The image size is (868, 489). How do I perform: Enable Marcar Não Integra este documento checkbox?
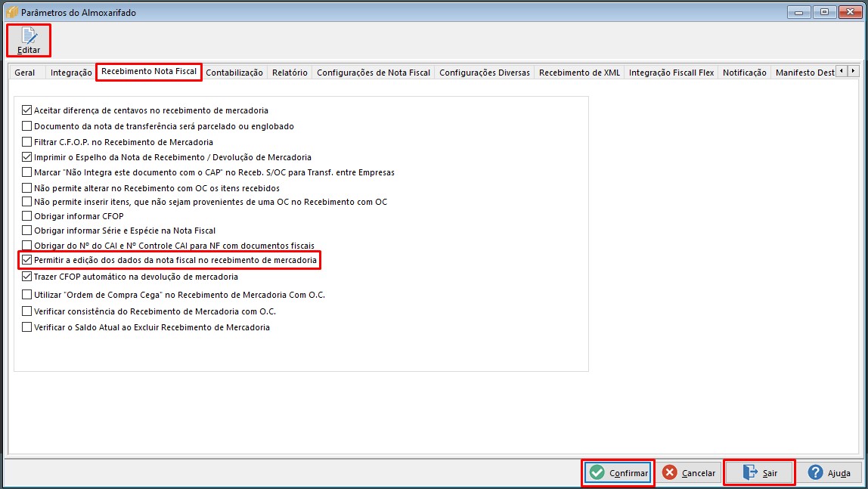coord(26,172)
